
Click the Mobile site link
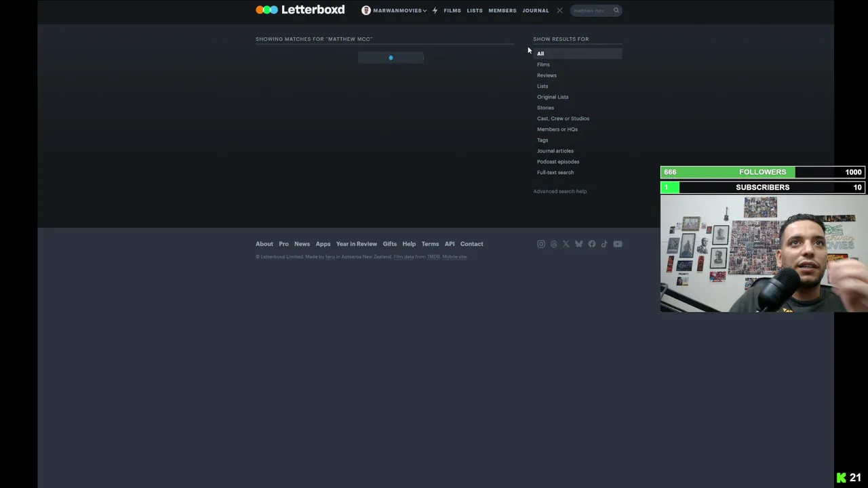[454, 257]
